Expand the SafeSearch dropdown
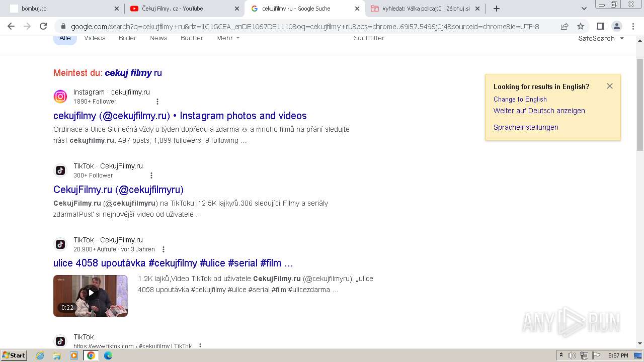The image size is (644, 362). coord(601,38)
